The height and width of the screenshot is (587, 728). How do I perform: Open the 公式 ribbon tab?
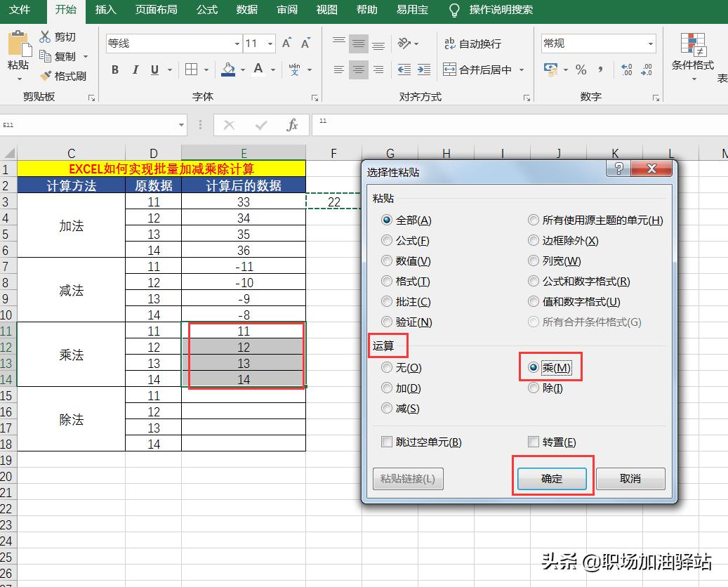206,11
